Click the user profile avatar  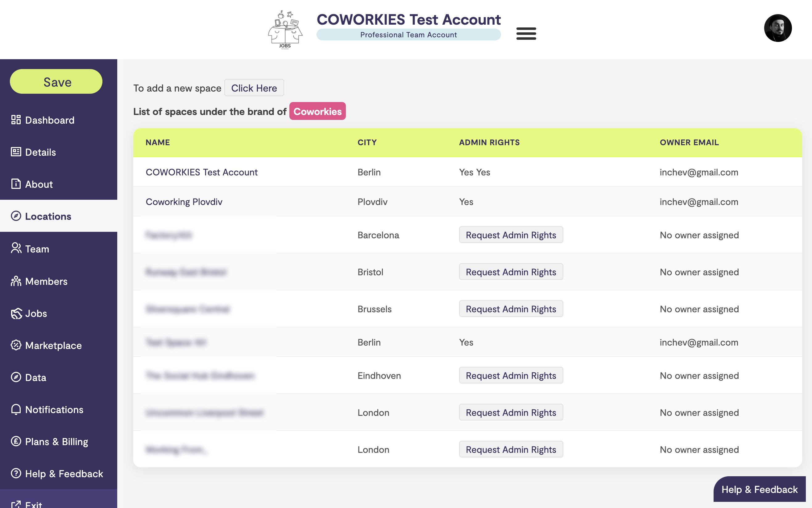777,28
